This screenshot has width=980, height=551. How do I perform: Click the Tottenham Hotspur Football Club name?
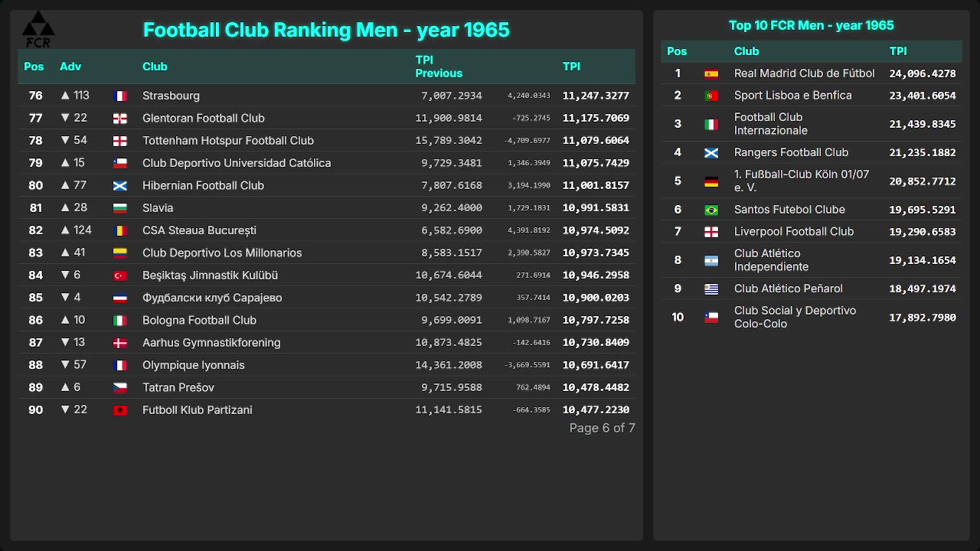(x=228, y=141)
